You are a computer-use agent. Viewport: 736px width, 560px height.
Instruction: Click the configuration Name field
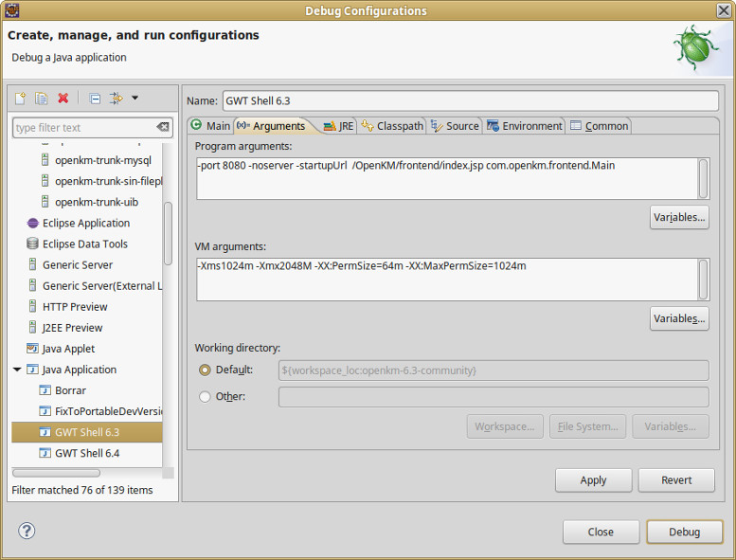tap(471, 101)
